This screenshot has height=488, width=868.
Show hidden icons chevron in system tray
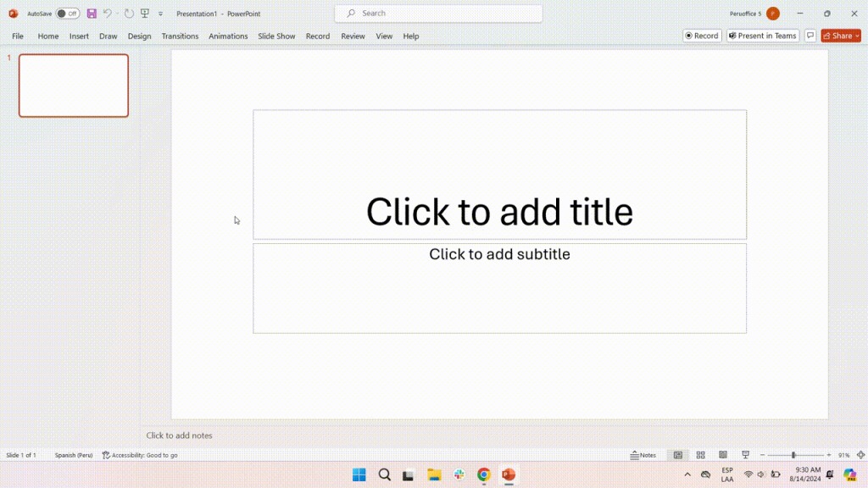(x=687, y=474)
